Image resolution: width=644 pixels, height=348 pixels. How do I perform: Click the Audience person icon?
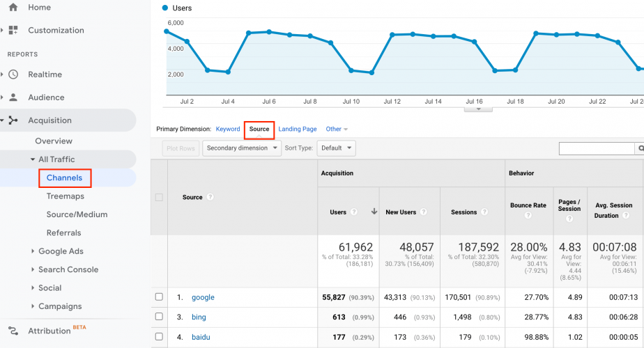[13, 97]
